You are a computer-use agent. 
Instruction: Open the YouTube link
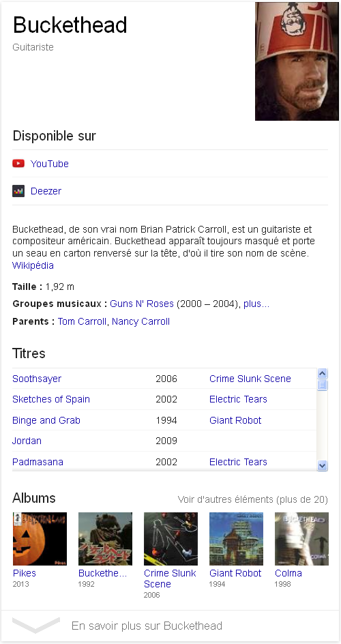50,164
